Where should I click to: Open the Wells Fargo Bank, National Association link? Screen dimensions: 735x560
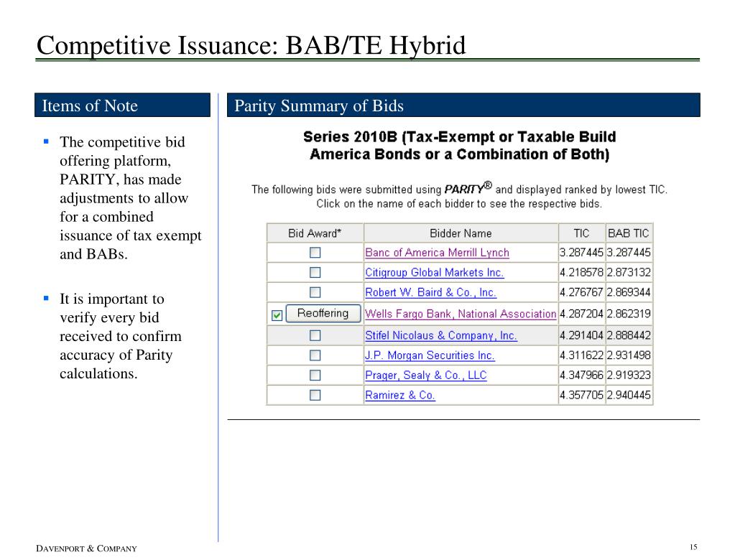click(x=461, y=314)
